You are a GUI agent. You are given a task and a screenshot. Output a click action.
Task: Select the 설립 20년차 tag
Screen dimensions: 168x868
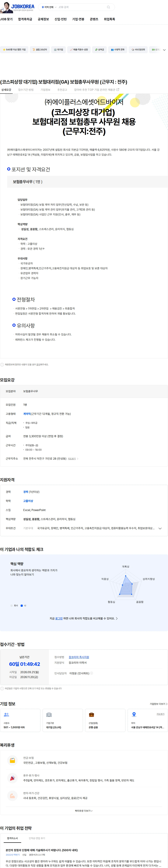tap(40, 49)
